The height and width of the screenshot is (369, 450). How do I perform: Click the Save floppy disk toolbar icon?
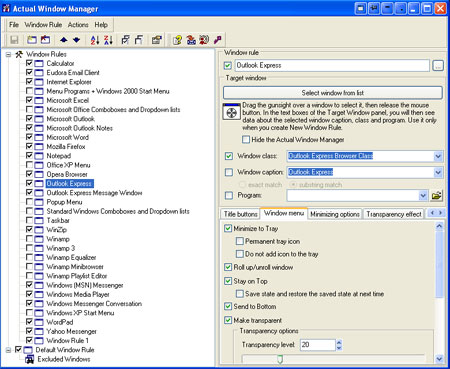pos(14,40)
